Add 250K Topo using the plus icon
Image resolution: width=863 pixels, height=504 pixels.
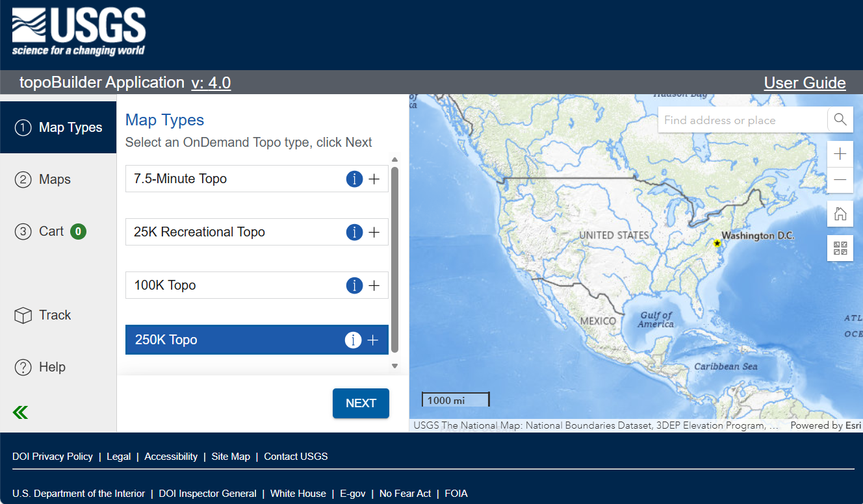[374, 339]
